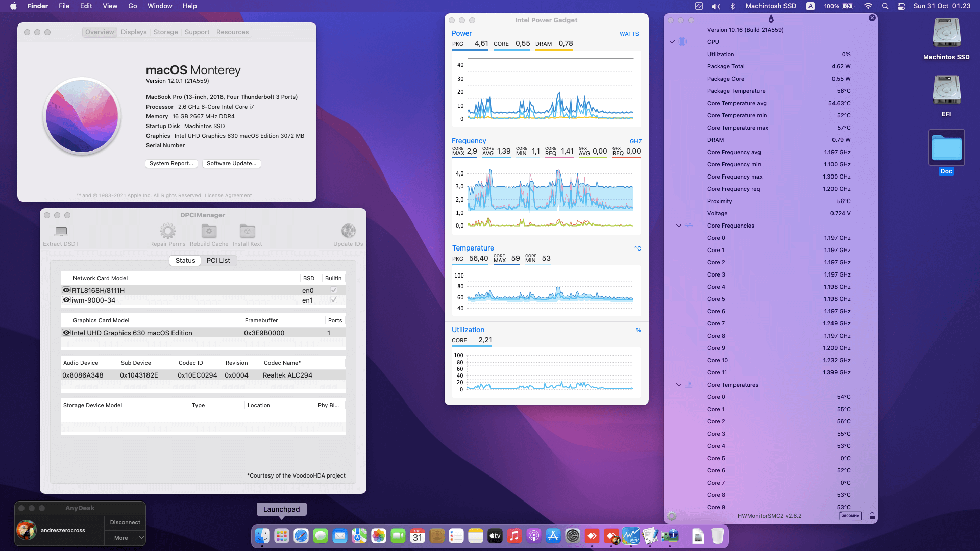The height and width of the screenshot is (551, 980).
Task: Click Extract DSDT icon in DPCIManager
Action: click(x=61, y=231)
